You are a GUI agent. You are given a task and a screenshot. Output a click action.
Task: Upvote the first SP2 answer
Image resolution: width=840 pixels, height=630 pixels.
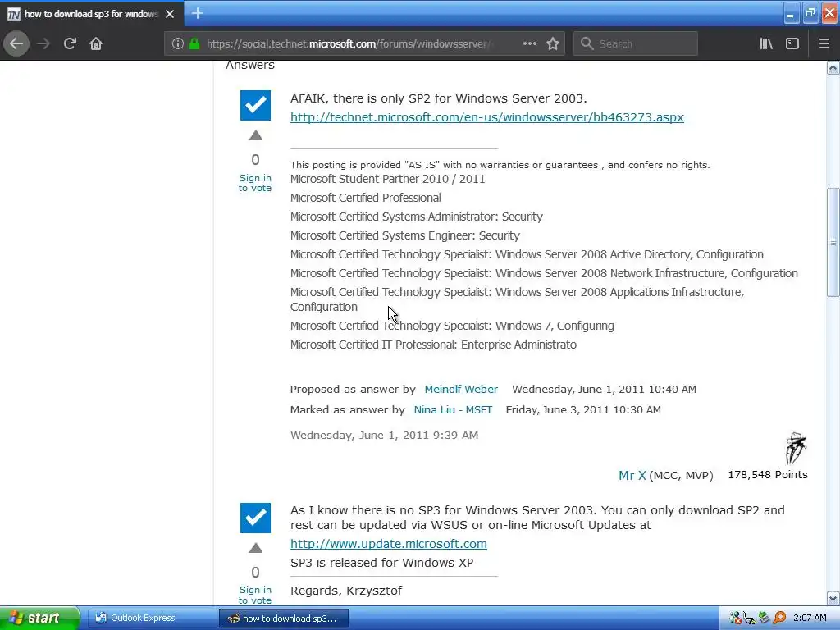click(256, 135)
